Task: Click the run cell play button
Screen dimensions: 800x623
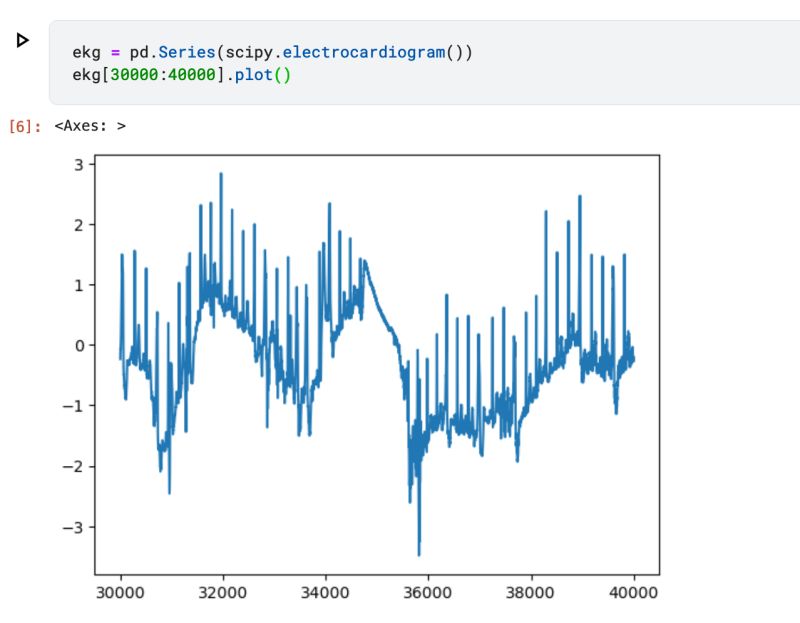Action: [x=22, y=39]
